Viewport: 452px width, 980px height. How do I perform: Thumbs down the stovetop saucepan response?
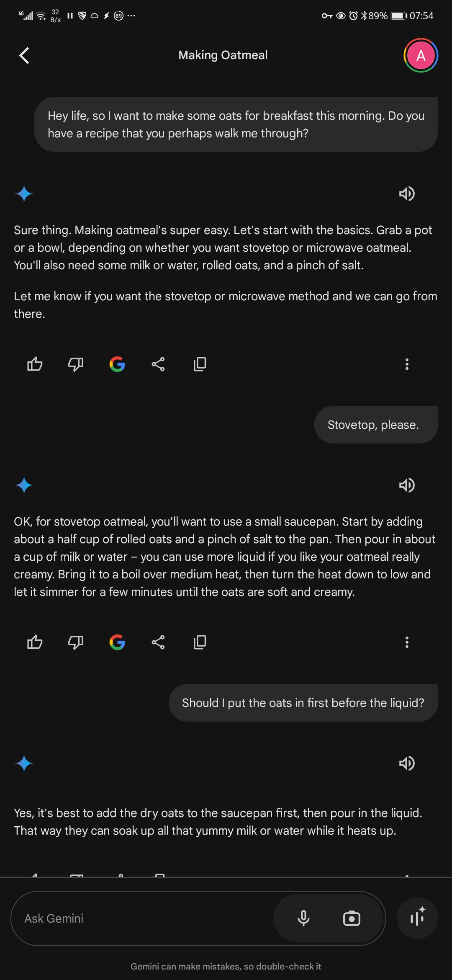(76, 642)
